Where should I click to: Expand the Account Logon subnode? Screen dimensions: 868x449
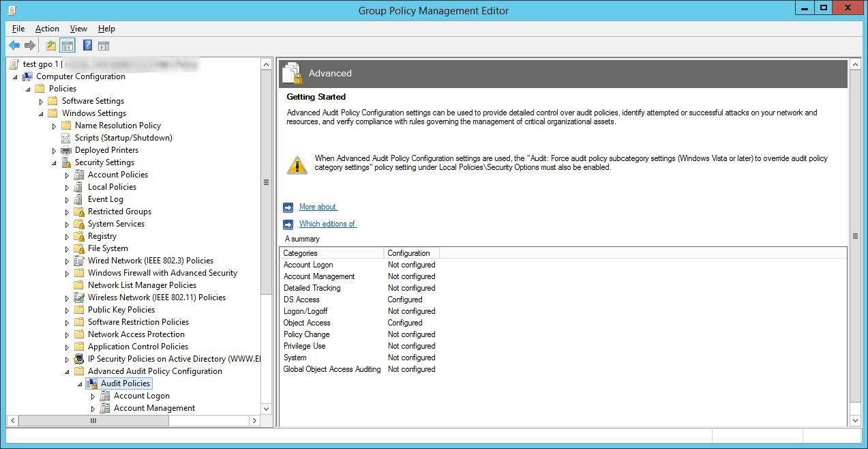pos(93,396)
